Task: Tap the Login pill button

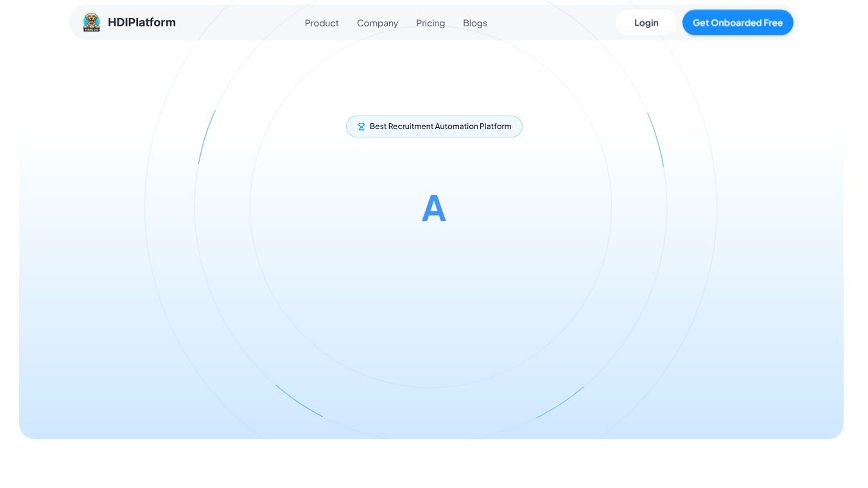Action: coord(647,22)
